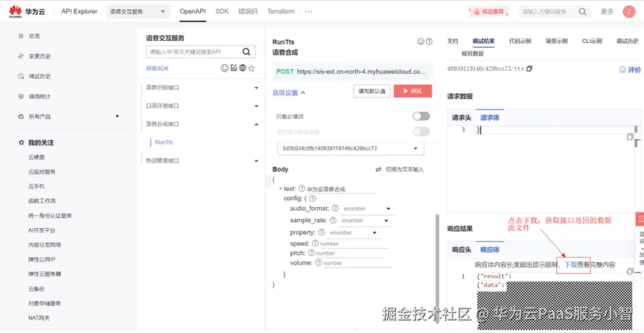Open the property enum dropdown
This screenshot has width=644, height=333.
[353, 232]
